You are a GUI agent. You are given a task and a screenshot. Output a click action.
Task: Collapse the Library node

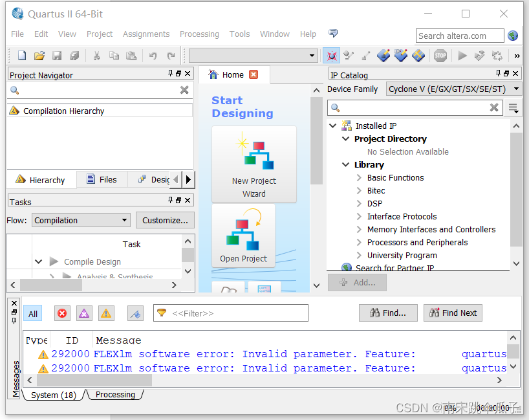[x=346, y=164]
